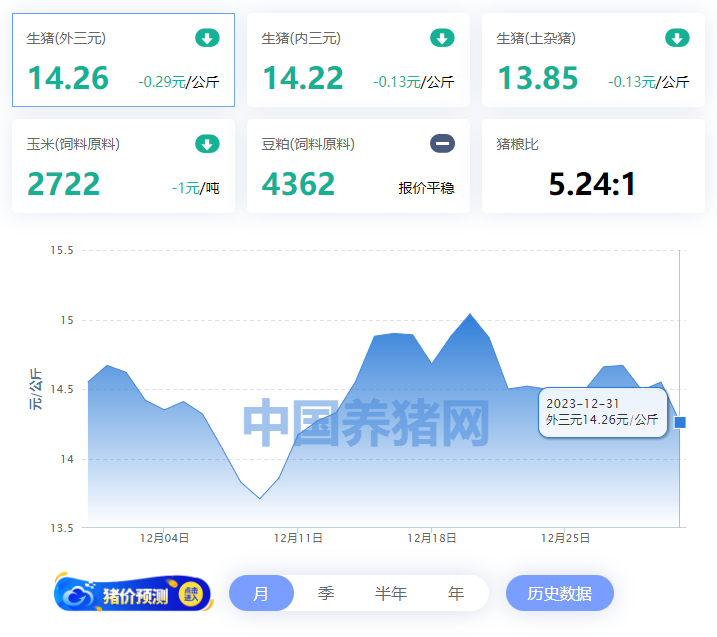Click the 2722 corn price value
This screenshot has height=637, width=717.
(x=64, y=184)
